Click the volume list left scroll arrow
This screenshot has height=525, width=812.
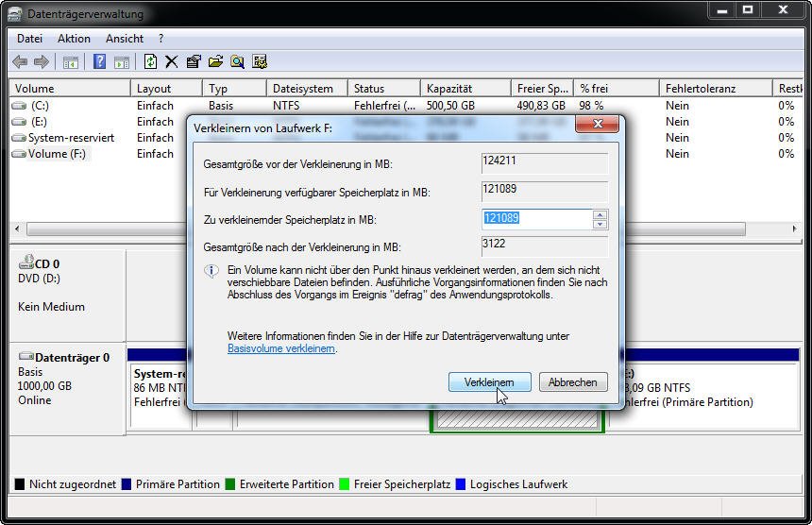[x=17, y=229]
